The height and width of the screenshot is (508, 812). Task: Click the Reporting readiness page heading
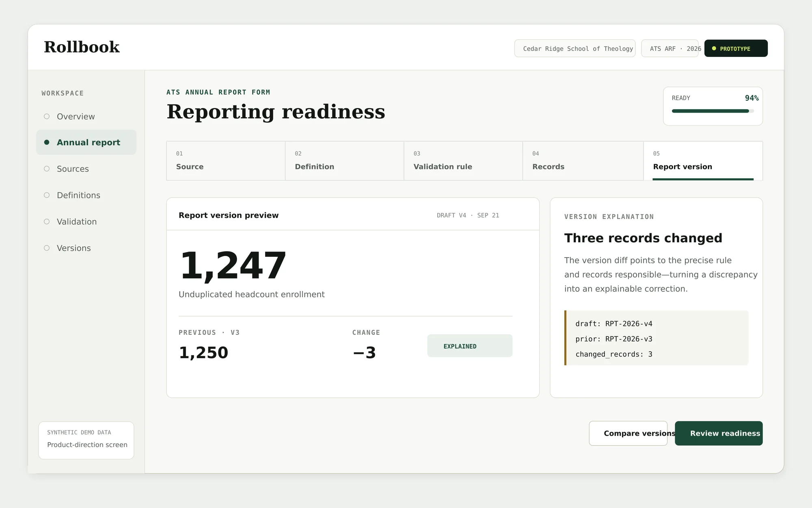click(x=276, y=112)
